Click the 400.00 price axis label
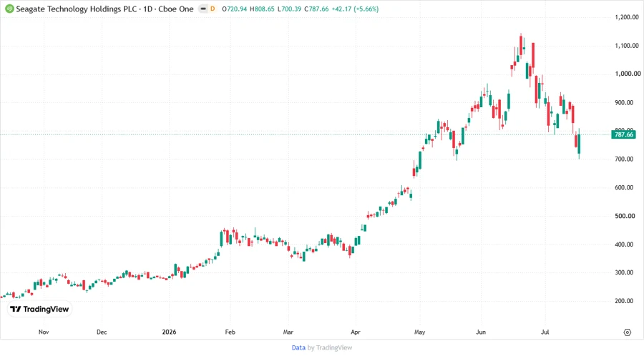 tap(624, 244)
